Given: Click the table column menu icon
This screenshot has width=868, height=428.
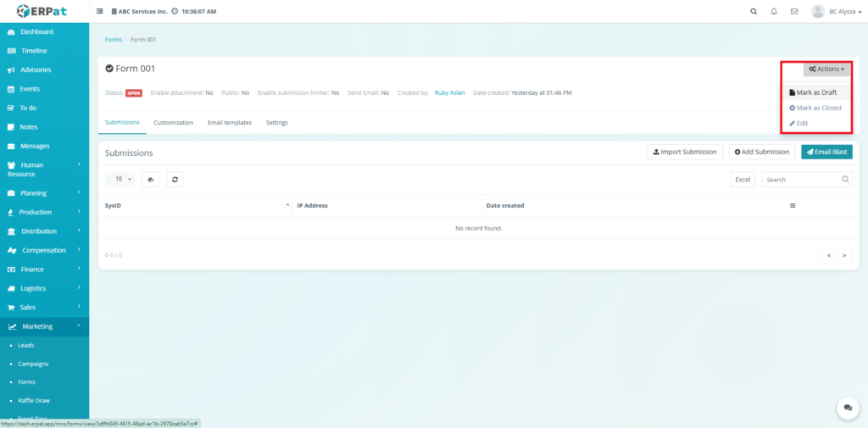Looking at the screenshot, I should [x=793, y=206].
